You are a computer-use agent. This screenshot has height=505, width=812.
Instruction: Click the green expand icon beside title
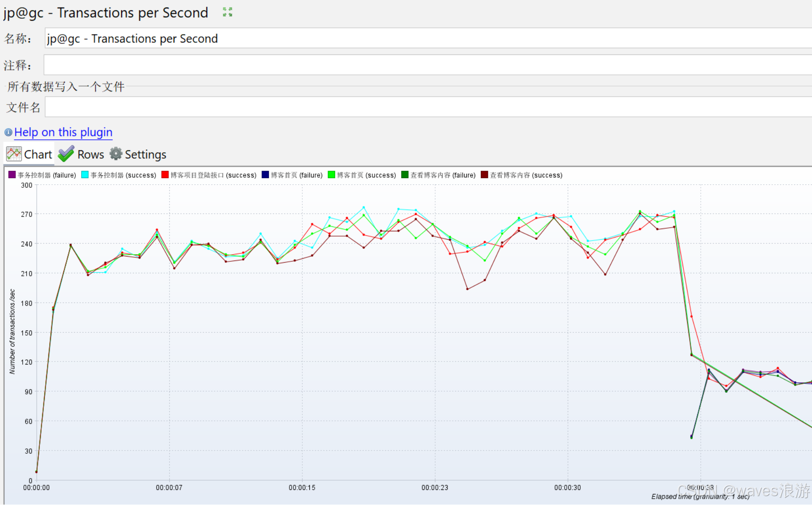(227, 12)
